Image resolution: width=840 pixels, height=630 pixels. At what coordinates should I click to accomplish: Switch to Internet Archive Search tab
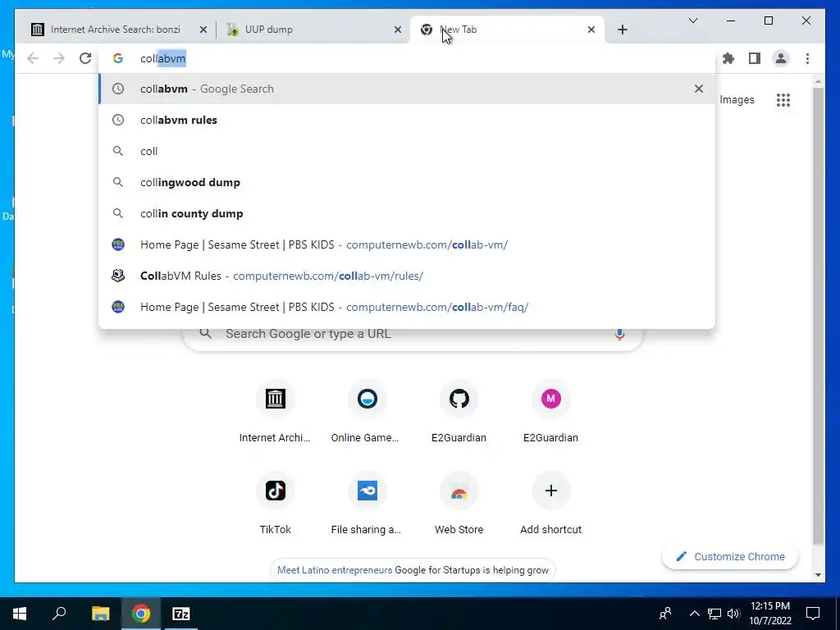(115, 30)
